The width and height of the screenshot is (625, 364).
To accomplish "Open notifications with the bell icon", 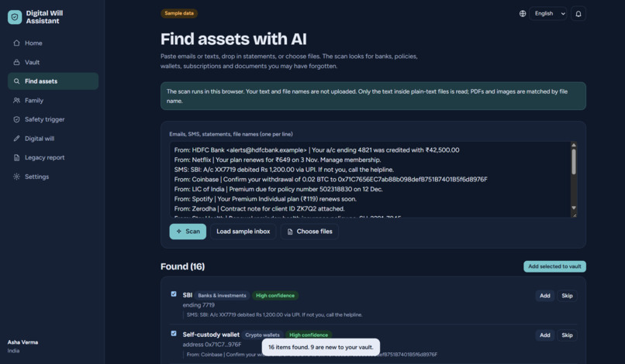I will [x=578, y=14].
